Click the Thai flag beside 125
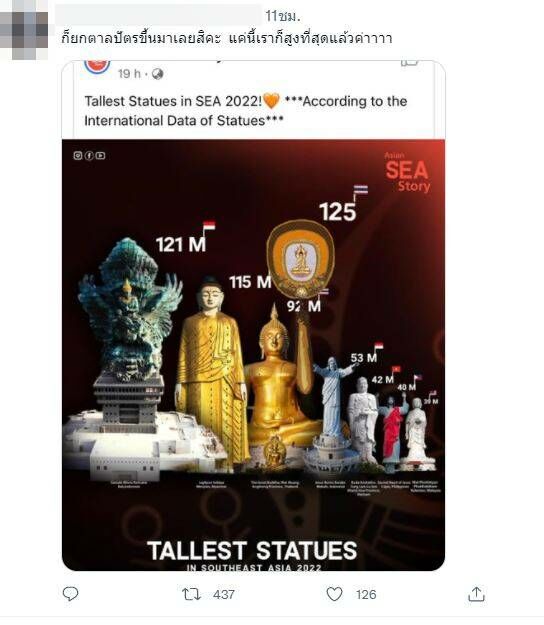 (361, 190)
